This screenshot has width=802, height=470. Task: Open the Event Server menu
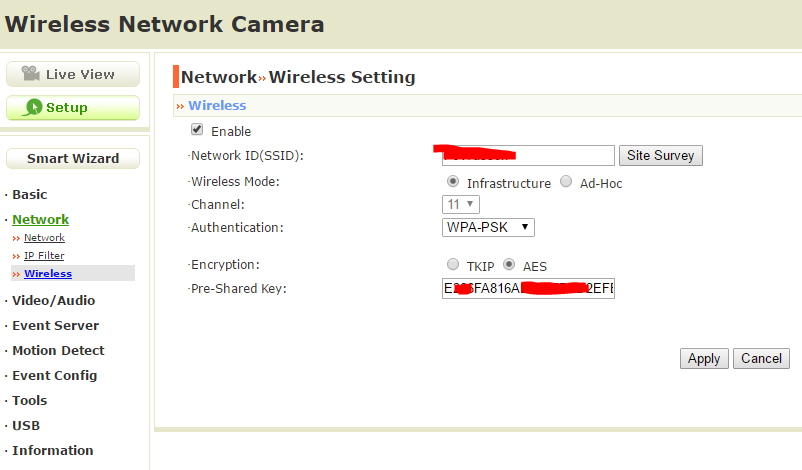55,325
